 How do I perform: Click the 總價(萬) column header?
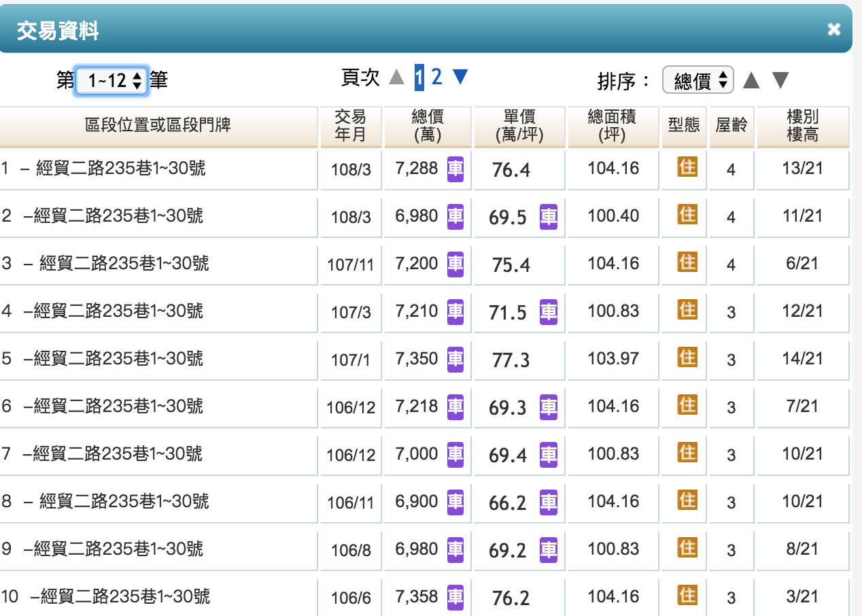click(x=428, y=126)
